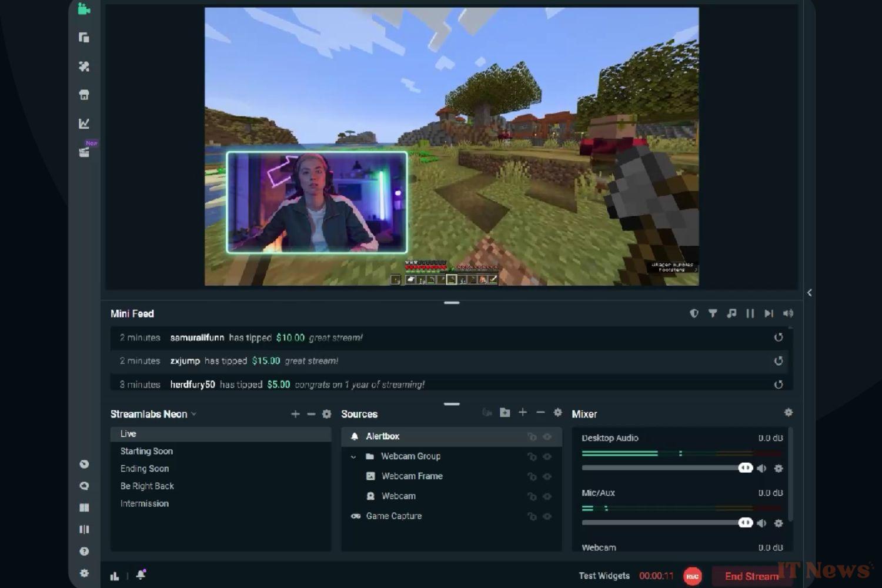Open the analytics dashboard chart icon
Image resolution: width=882 pixels, height=588 pixels.
pos(84,123)
